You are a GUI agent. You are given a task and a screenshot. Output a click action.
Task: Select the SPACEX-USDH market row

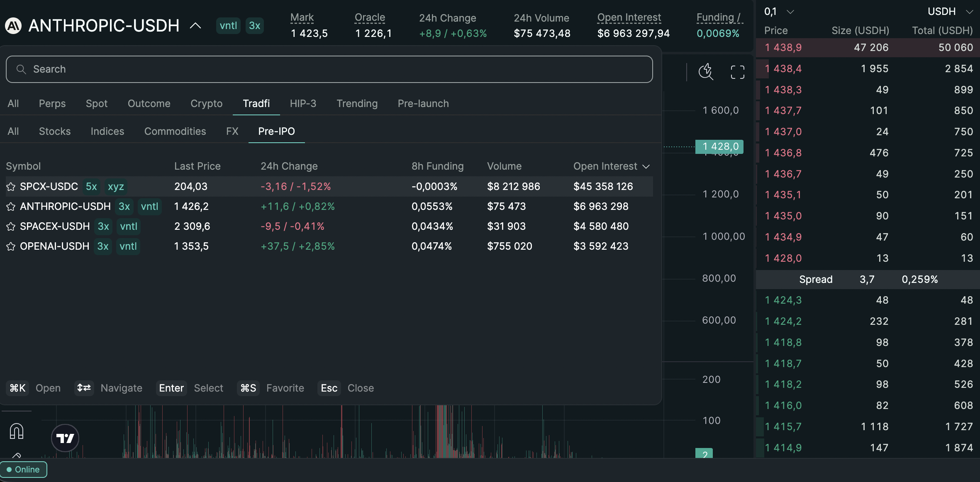point(329,226)
